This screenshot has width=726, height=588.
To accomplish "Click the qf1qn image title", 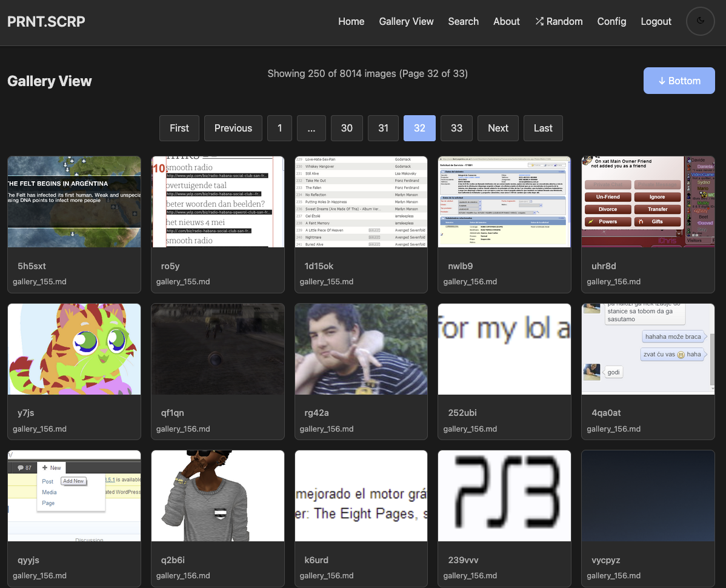I will [172, 413].
